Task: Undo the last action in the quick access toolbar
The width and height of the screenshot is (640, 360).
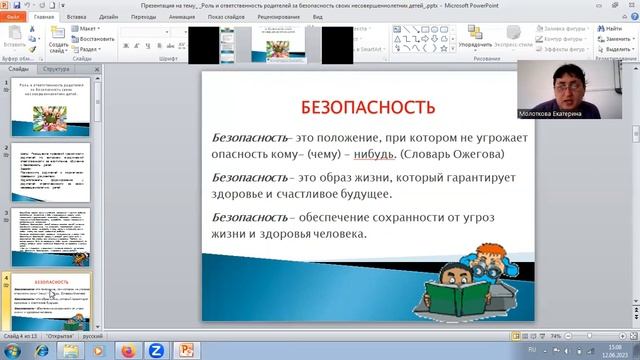Action: (27, 5)
